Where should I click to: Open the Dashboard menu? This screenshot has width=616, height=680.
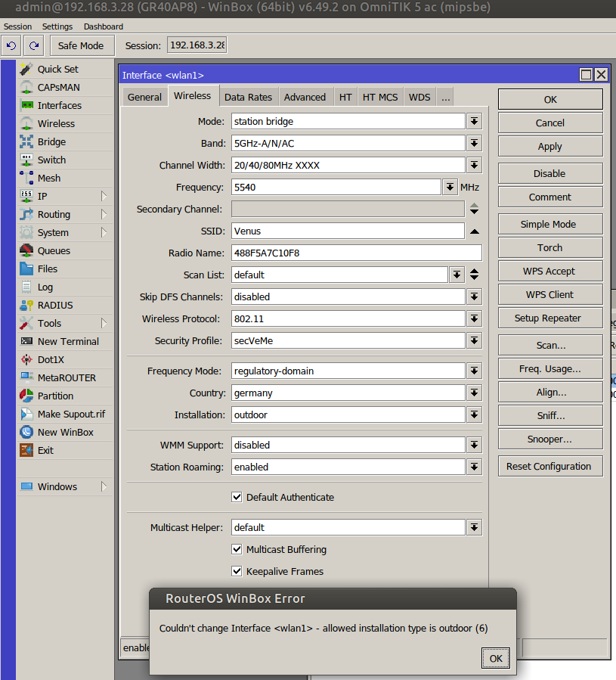pos(104,26)
